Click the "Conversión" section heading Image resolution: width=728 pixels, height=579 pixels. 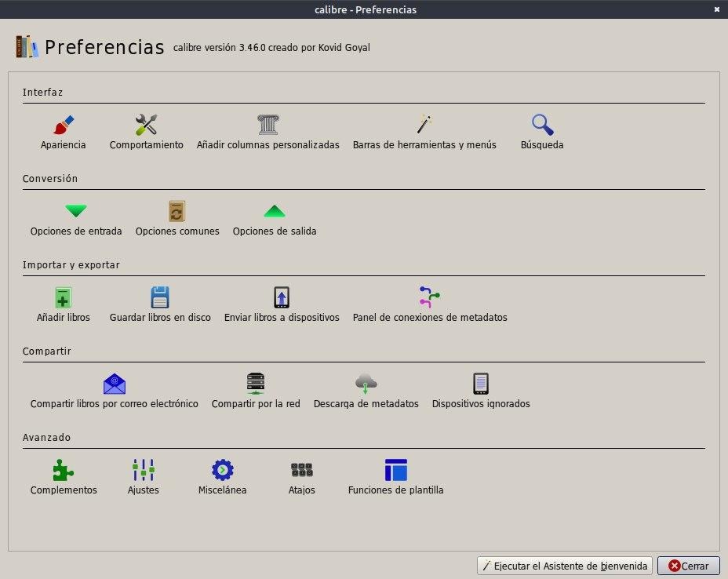[x=50, y=179]
